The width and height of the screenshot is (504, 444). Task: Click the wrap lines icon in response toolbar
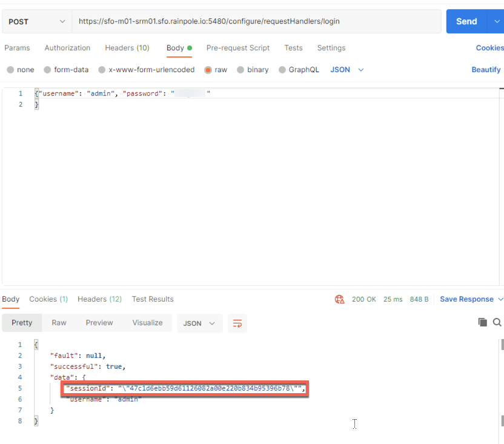click(x=237, y=323)
